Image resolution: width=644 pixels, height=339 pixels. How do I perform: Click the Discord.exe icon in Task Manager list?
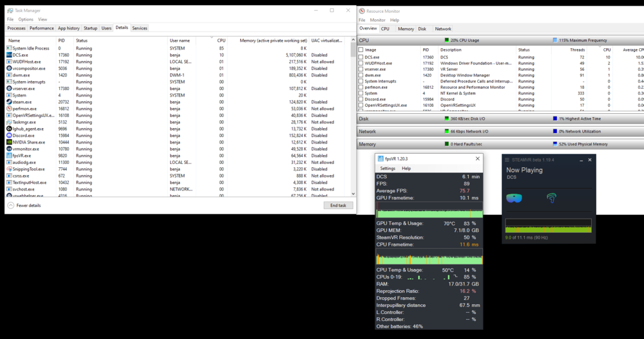pyautogui.click(x=9, y=136)
